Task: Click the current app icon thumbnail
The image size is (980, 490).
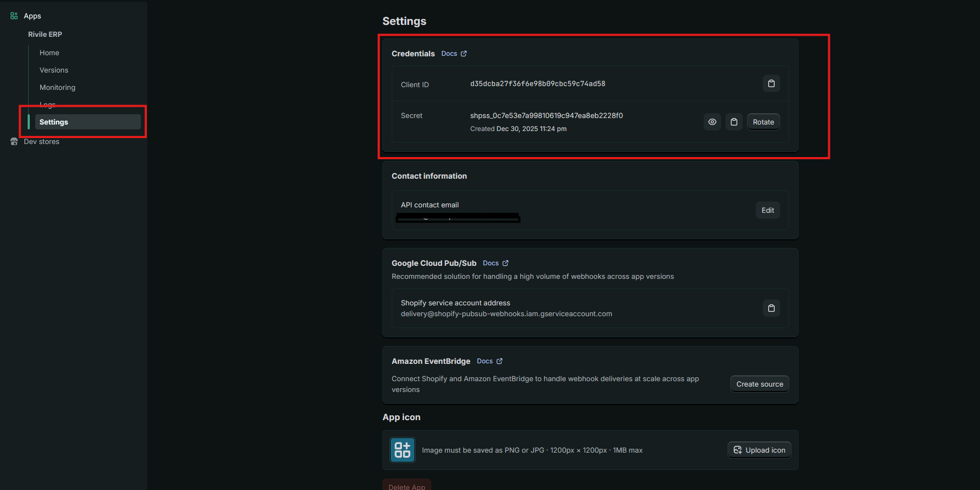Action: click(x=403, y=450)
